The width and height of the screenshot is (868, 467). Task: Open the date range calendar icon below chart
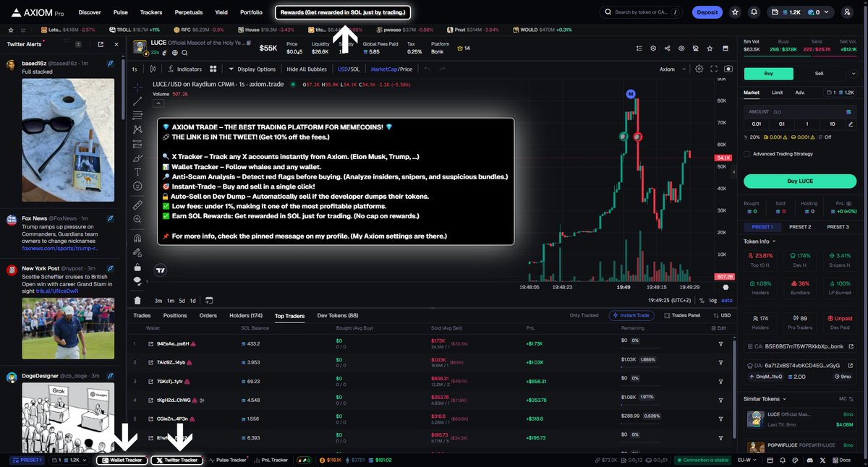click(x=209, y=300)
